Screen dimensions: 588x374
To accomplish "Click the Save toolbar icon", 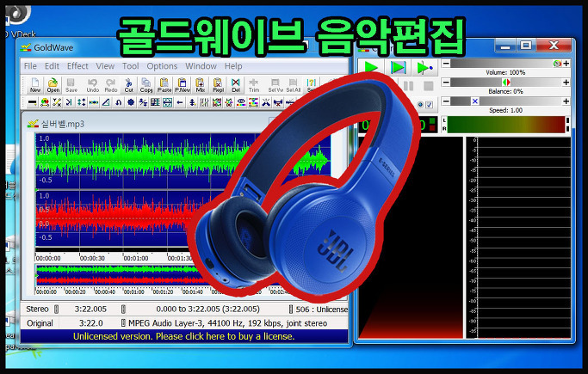I will tap(71, 85).
